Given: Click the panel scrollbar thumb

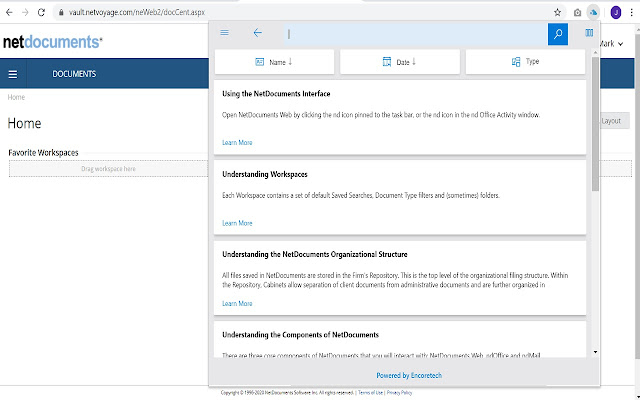Looking at the screenshot, I should (595, 124).
